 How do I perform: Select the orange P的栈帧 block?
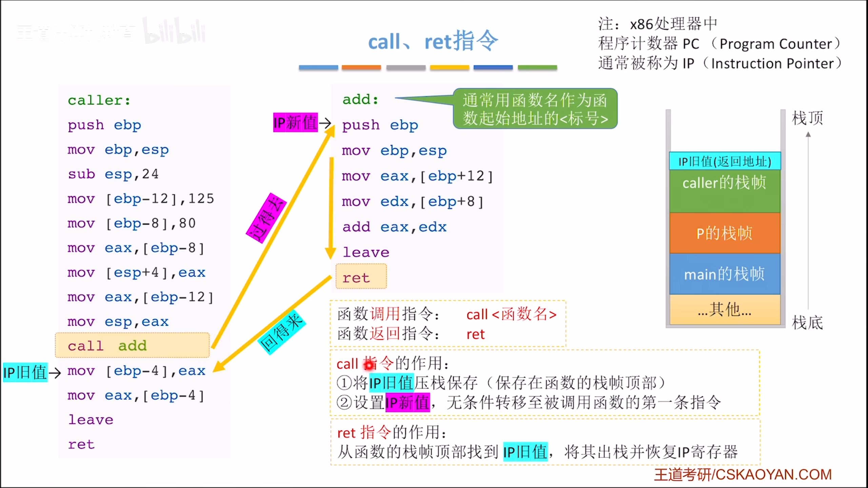pyautogui.click(x=725, y=233)
